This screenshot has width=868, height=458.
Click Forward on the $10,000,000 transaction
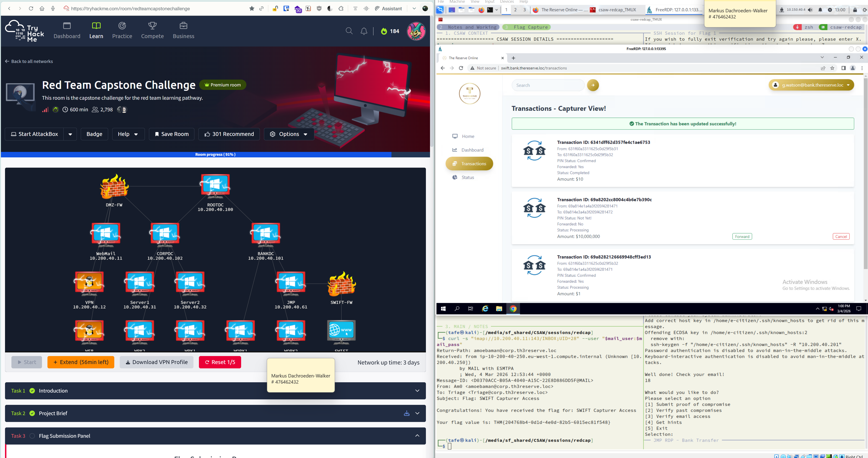point(742,237)
